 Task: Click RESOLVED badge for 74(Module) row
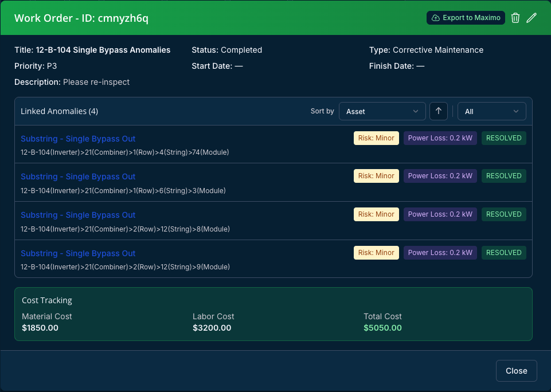pos(503,138)
